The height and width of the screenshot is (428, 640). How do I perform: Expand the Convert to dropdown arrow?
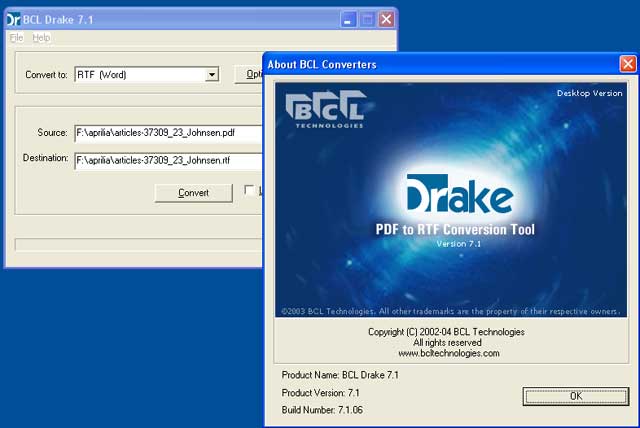click(x=211, y=75)
